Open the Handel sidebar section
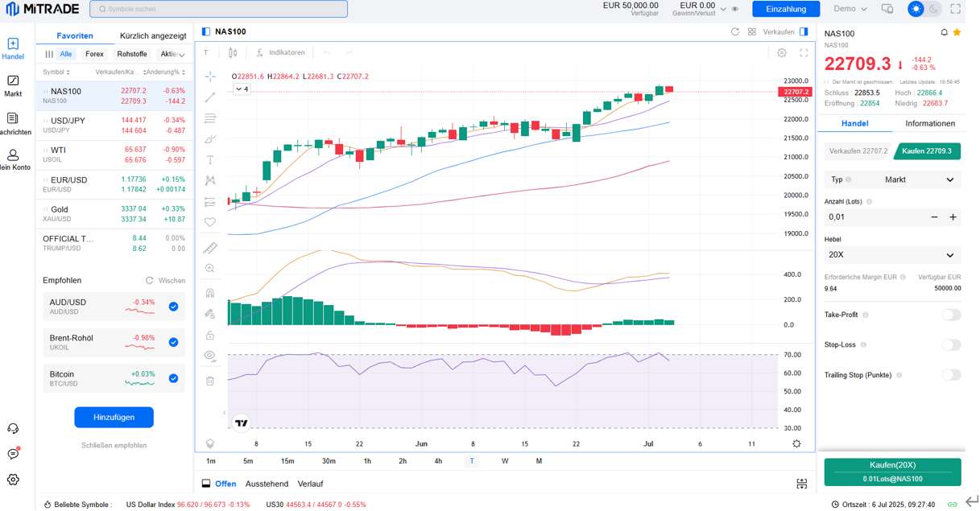 [x=13, y=48]
